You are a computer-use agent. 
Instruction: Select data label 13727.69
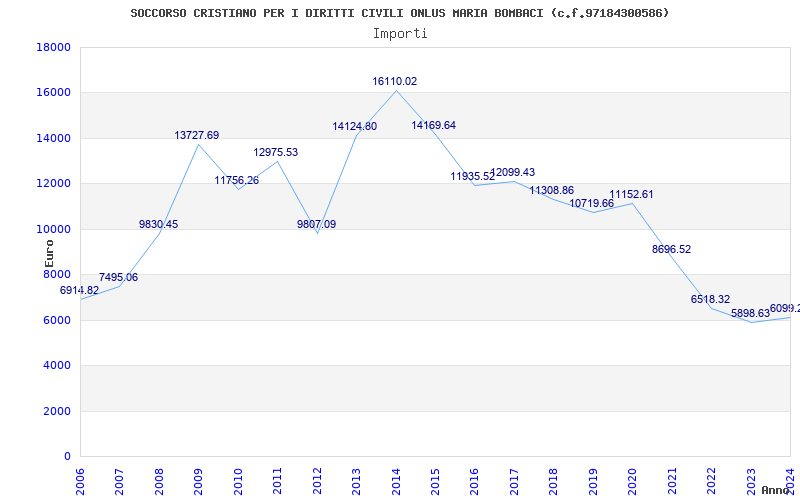[x=197, y=135]
